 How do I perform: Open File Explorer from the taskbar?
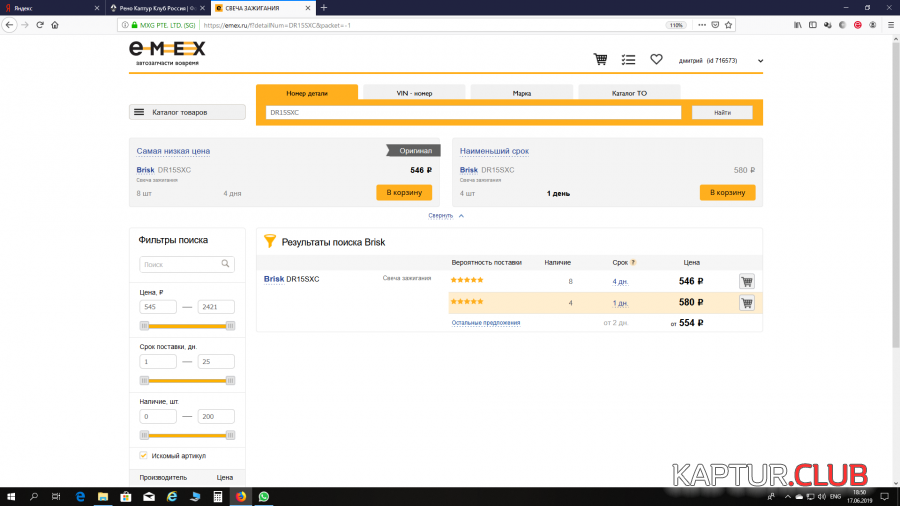pos(103,496)
